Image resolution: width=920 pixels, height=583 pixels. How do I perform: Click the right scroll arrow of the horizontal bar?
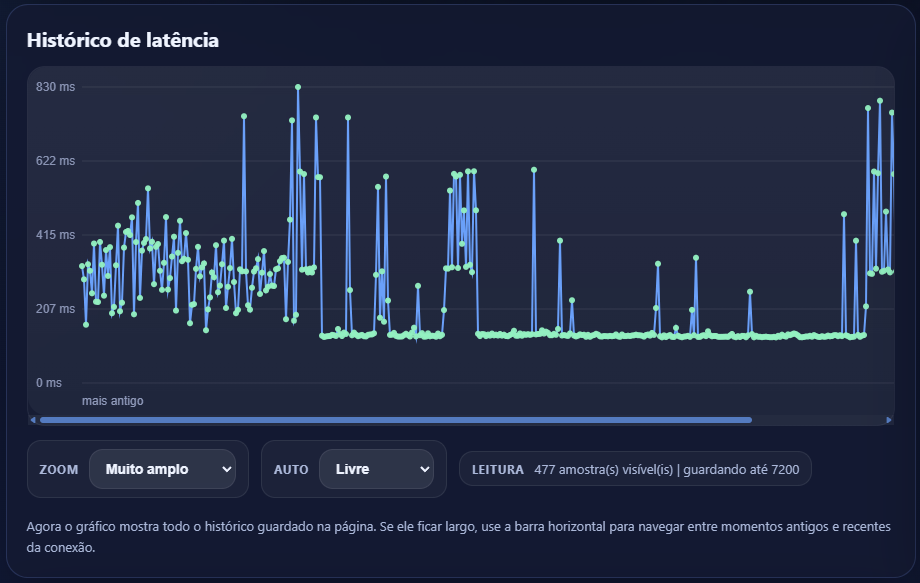coord(887,418)
